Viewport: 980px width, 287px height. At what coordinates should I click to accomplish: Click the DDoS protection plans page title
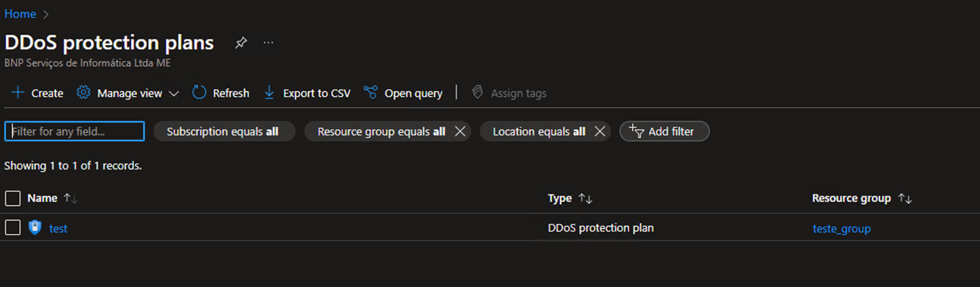[109, 43]
